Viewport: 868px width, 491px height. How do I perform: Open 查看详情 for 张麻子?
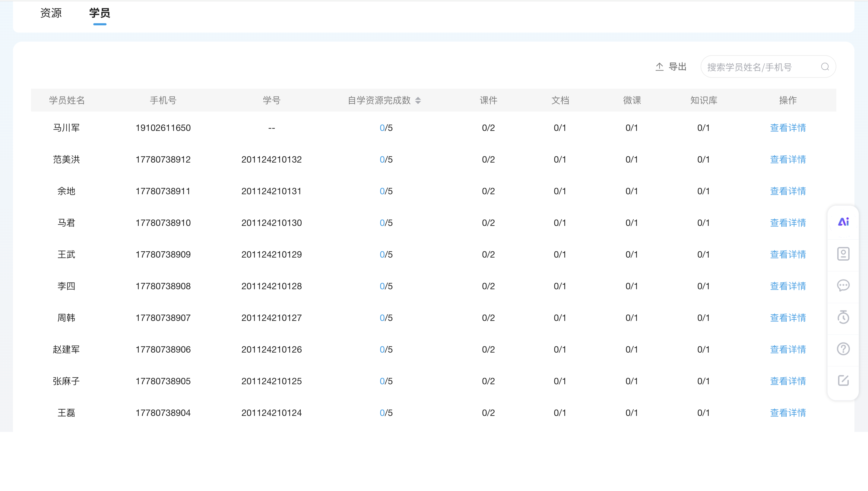(788, 382)
